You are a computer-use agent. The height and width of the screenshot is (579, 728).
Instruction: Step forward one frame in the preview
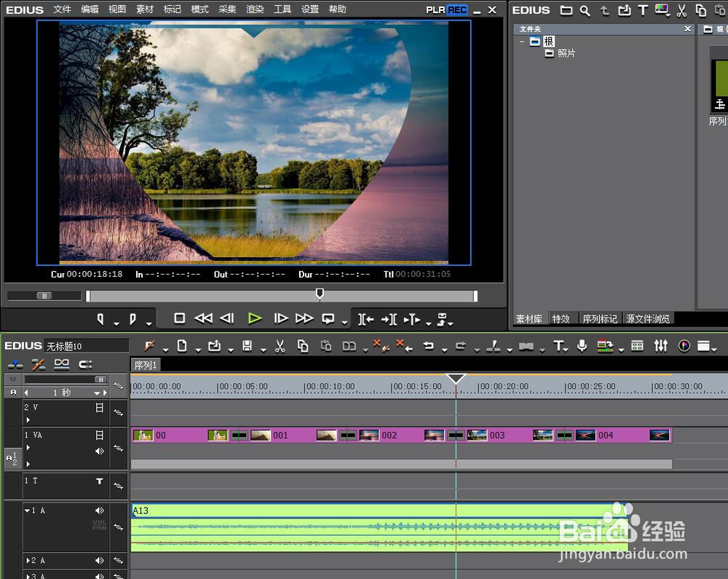(280, 318)
